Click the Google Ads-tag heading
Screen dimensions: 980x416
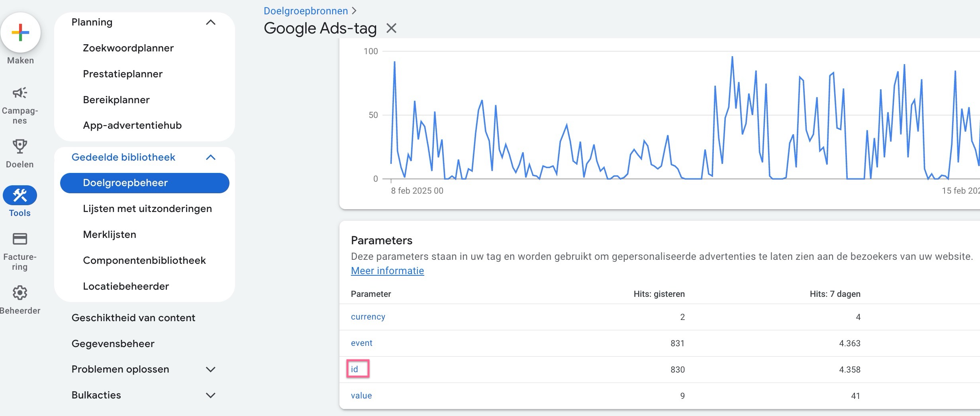click(320, 28)
